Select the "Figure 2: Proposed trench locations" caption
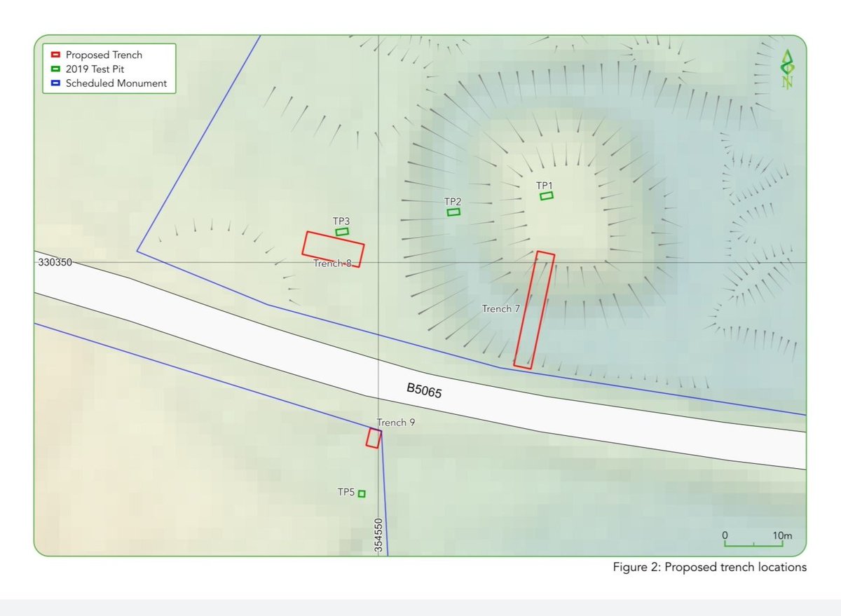 [x=709, y=567]
